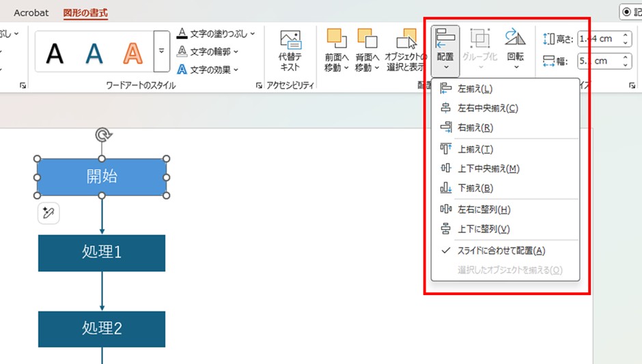Screen dimensions: 642x364
Task: Expand the WordArt styles gallery
Action: [162, 51]
